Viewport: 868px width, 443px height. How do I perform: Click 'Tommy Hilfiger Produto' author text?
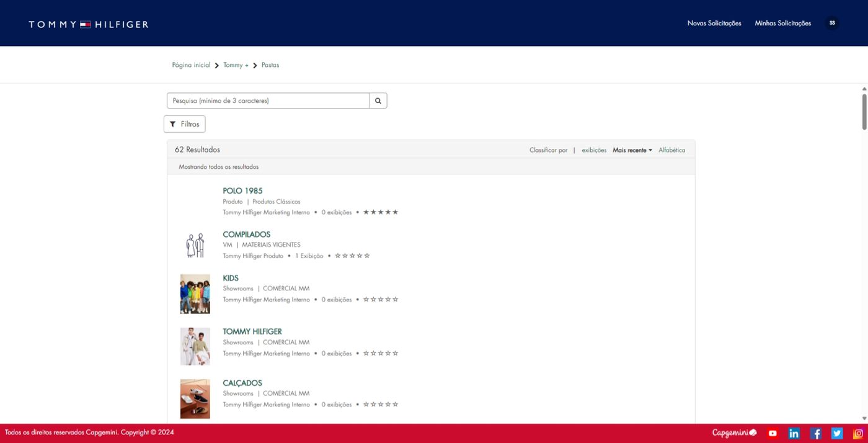click(253, 256)
